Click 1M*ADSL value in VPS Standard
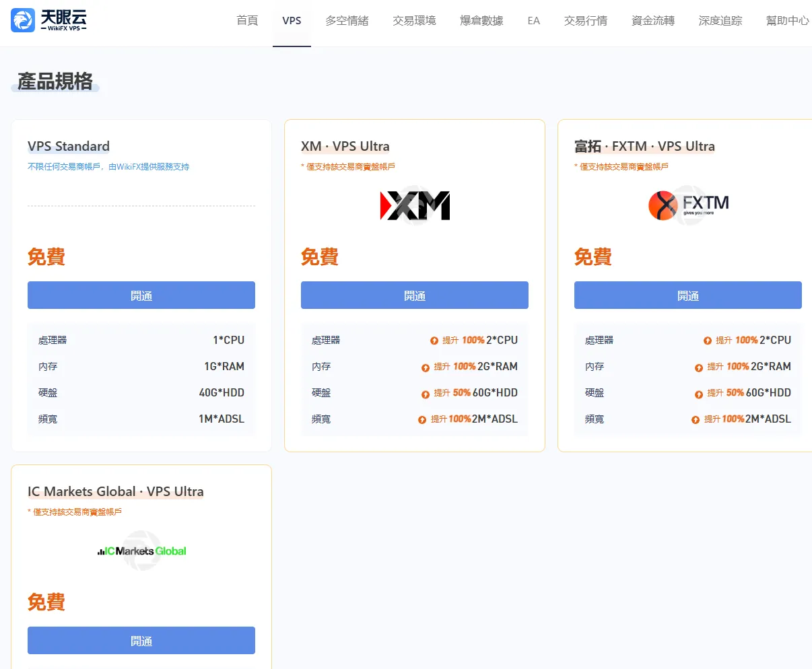The image size is (812, 669). tap(222, 419)
